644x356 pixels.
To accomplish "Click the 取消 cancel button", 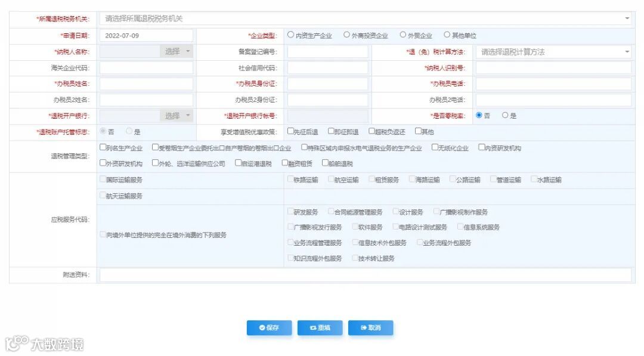I will click(x=370, y=327).
